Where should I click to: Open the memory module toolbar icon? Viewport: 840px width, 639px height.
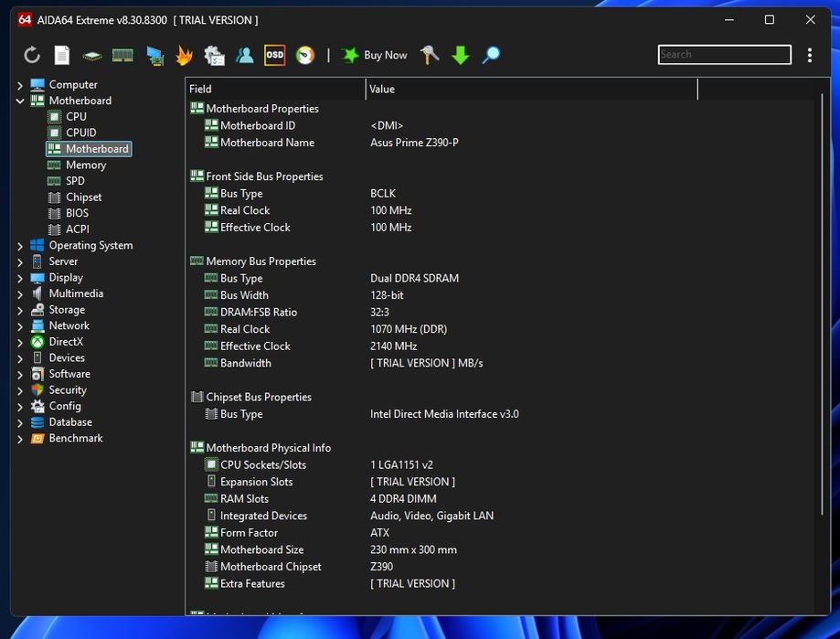tap(122, 55)
